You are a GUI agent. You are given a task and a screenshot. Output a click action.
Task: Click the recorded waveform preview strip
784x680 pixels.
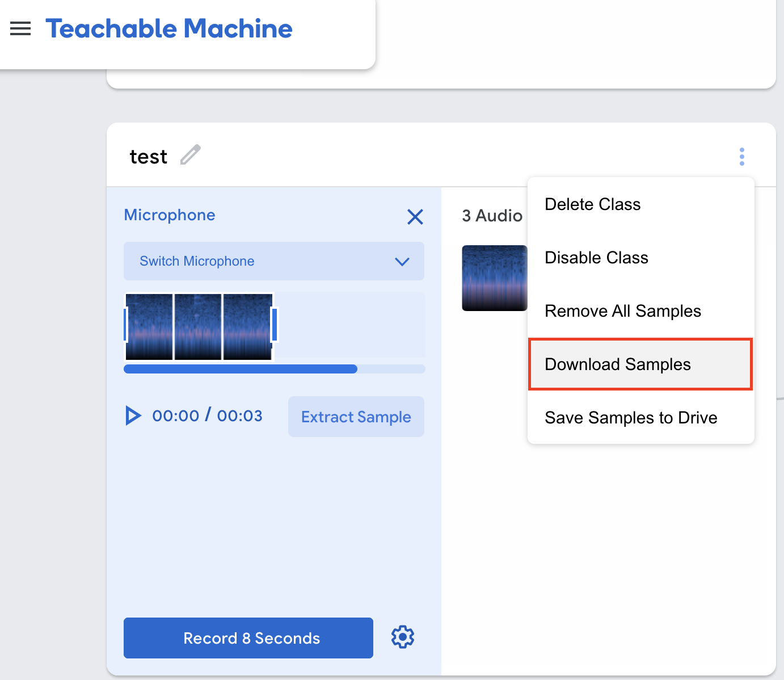click(199, 326)
